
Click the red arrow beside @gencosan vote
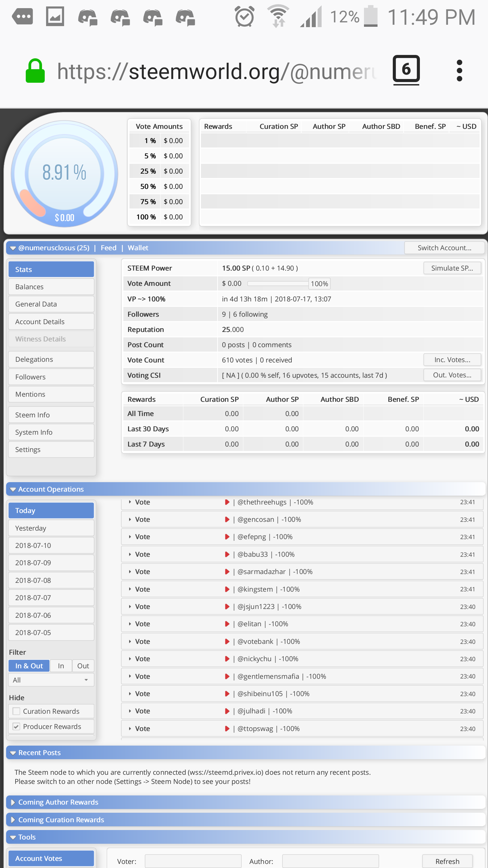click(227, 519)
